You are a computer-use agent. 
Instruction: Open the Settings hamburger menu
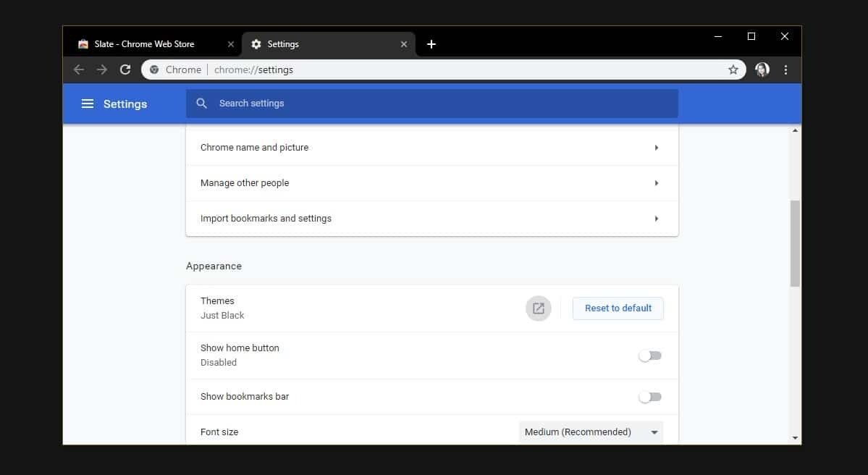88,104
